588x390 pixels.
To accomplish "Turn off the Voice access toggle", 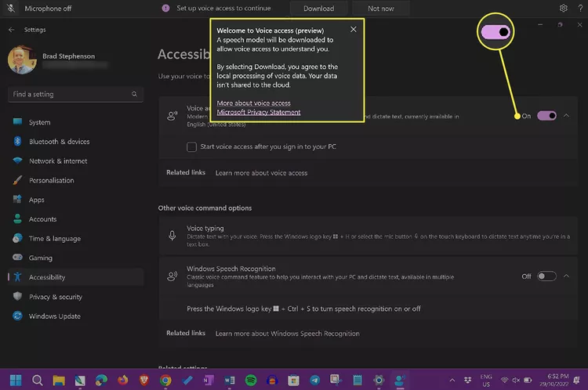I will coord(546,115).
